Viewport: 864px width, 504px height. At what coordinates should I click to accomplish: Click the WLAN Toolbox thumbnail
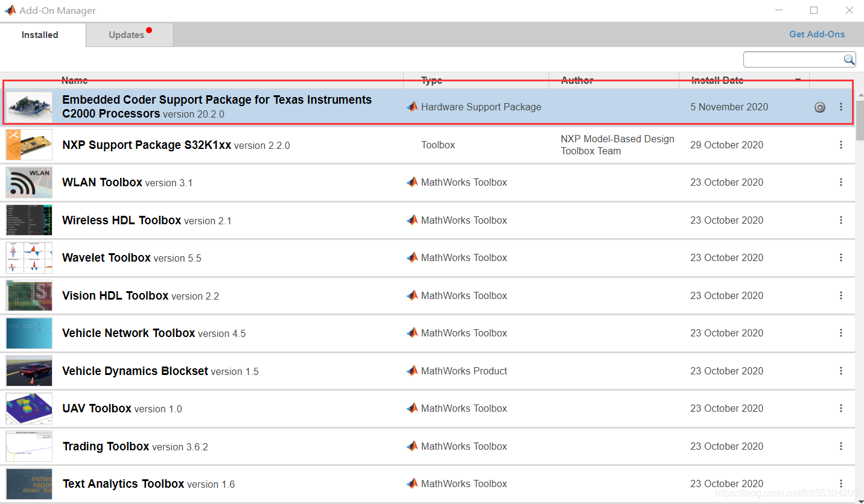29,183
